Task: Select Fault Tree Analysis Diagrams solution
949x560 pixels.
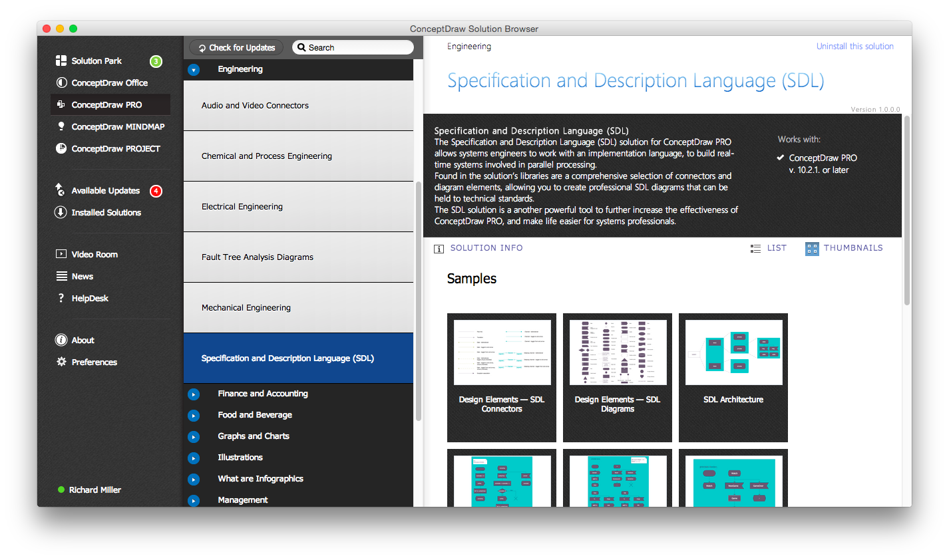Action: click(298, 257)
